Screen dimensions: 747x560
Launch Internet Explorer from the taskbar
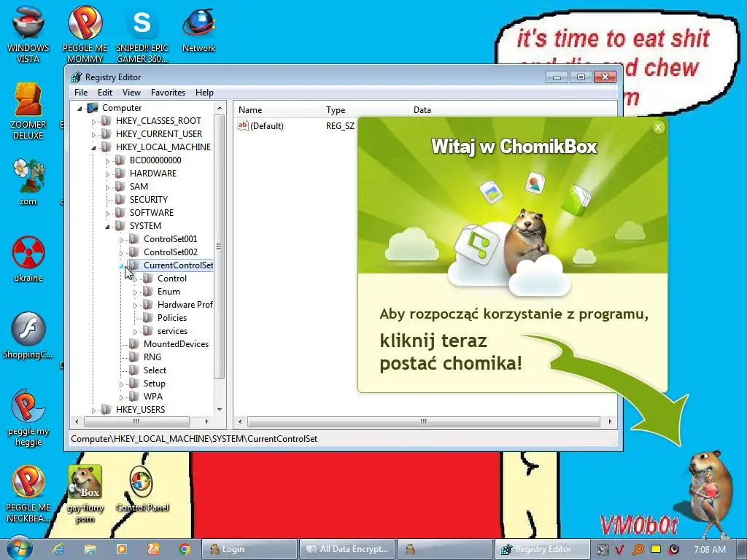pos(58,549)
